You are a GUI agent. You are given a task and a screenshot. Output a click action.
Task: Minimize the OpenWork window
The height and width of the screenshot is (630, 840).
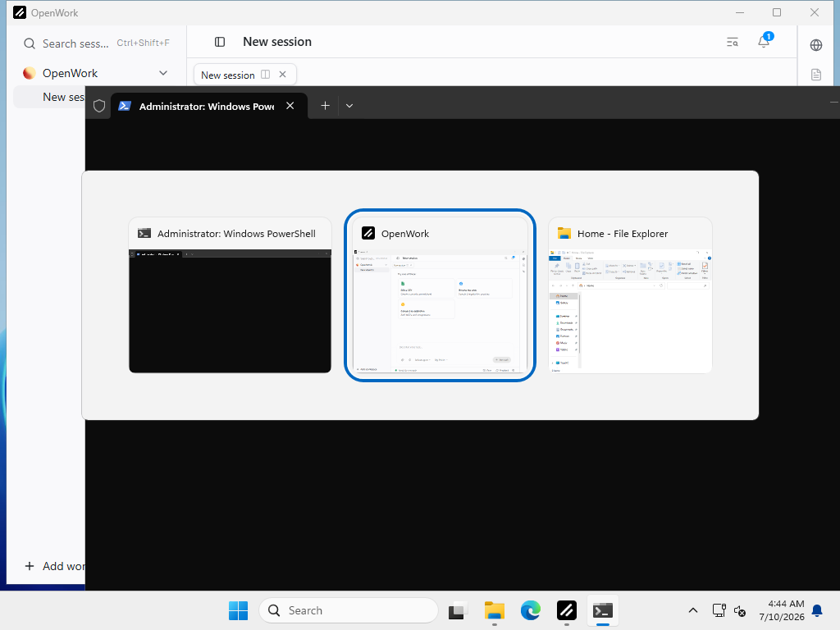pos(740,12)
